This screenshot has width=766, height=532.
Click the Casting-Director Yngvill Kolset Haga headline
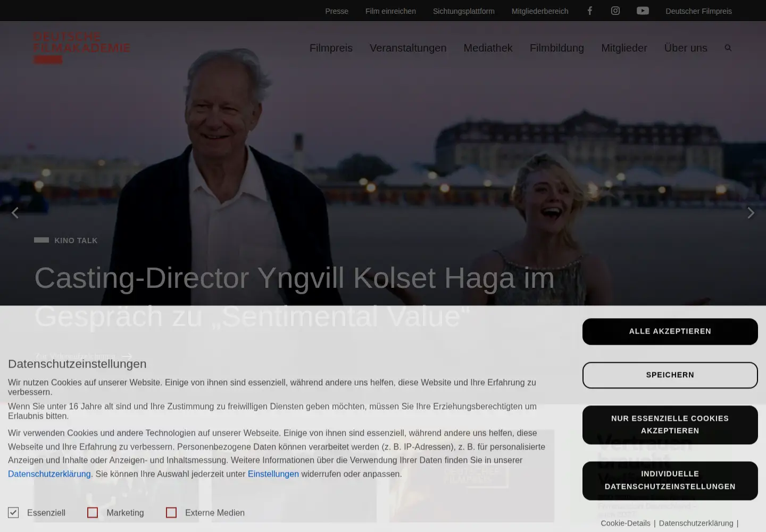pos(294,297)
